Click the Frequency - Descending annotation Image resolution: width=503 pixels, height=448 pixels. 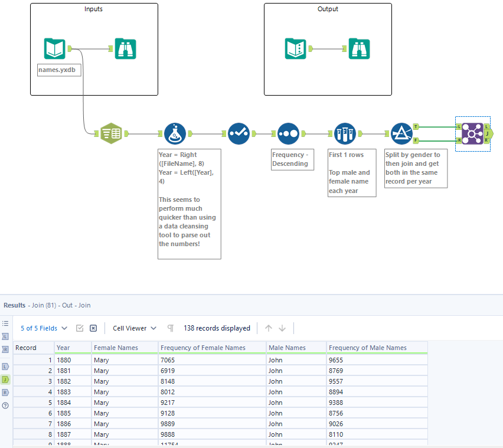click(292, 159)
